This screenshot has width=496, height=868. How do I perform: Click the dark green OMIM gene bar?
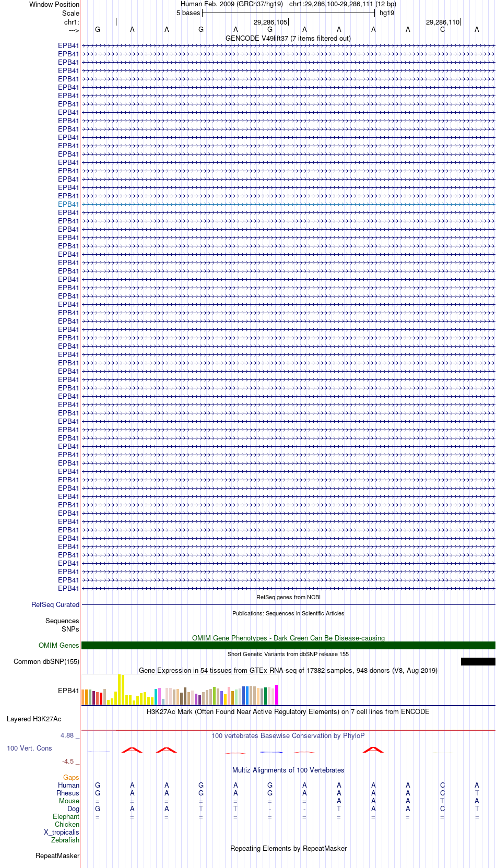click(x=288, y=646)
